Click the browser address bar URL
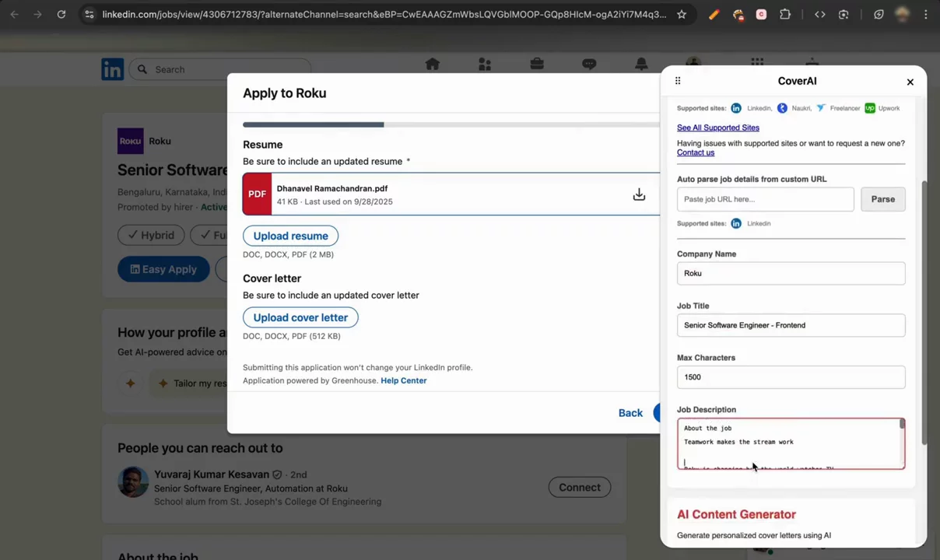940x560 pixels. click(x=384, y=14)
